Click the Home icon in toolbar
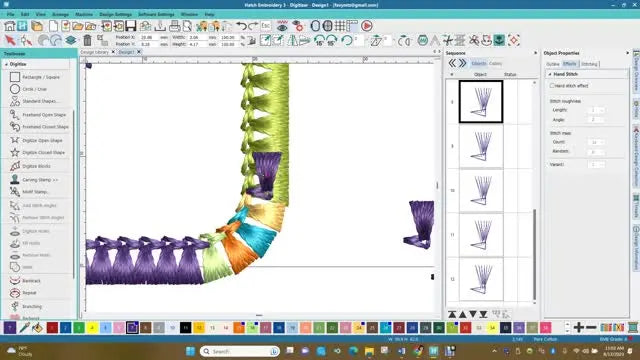Viewport: 640px width, 360px height. [x=9, y=26]
